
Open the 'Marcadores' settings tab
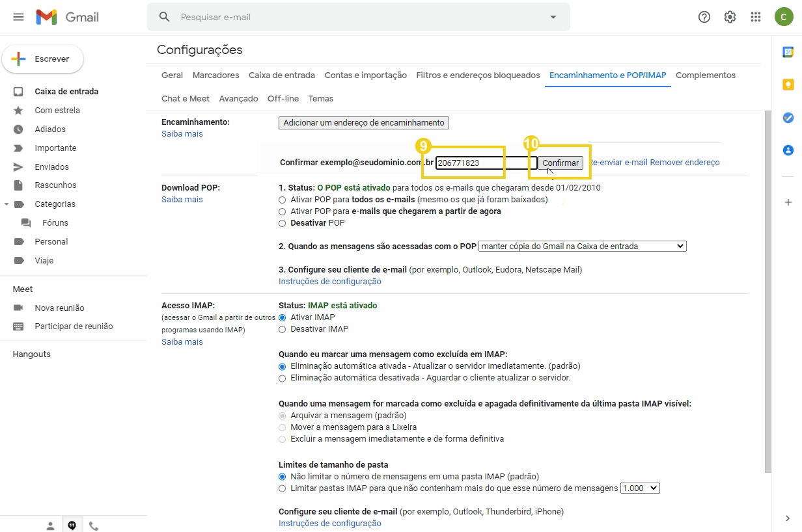(x=215, y=75)
